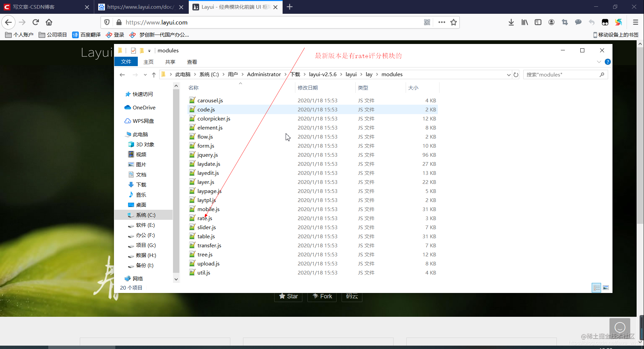Click the Star button on the layui page

[288, 296]
